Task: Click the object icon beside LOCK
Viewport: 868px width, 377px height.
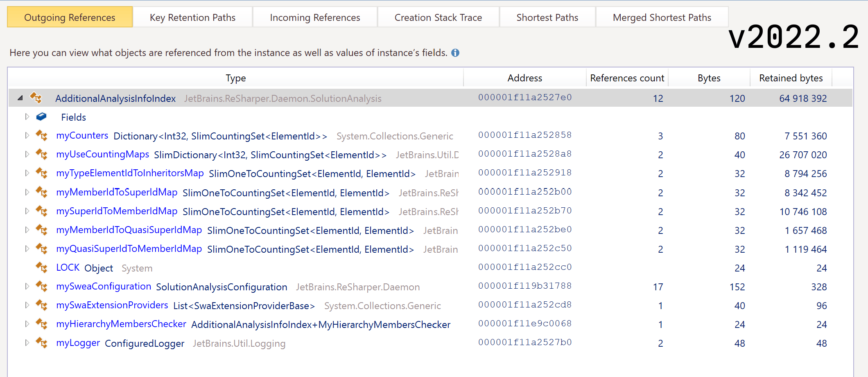Action: 41,267
